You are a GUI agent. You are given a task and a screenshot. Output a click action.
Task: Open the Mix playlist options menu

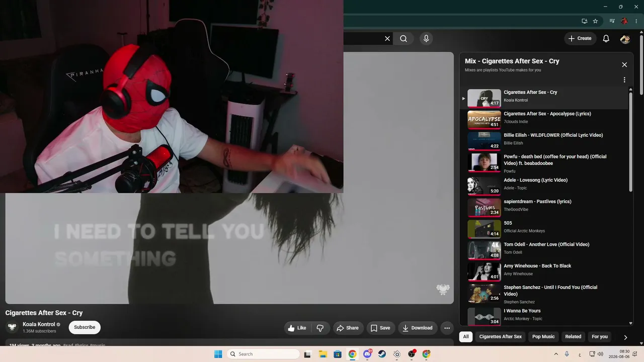(x=624, y=80)
